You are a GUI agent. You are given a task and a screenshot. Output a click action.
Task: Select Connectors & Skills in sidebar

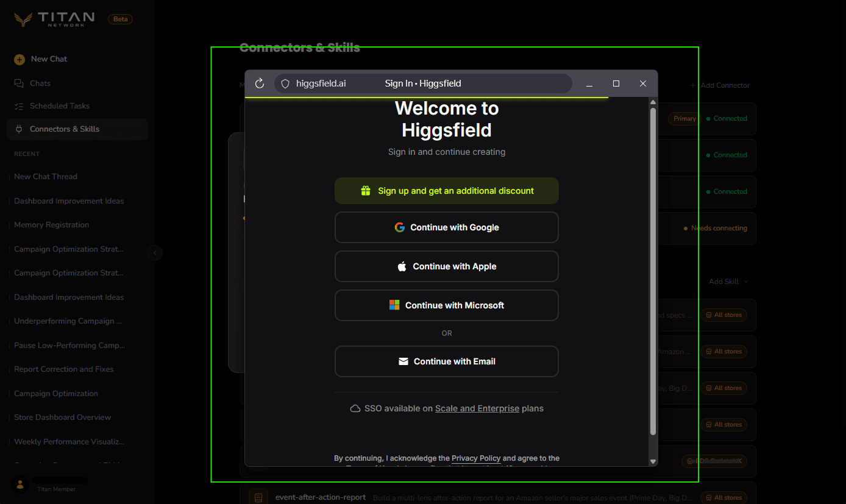[77, 129]
